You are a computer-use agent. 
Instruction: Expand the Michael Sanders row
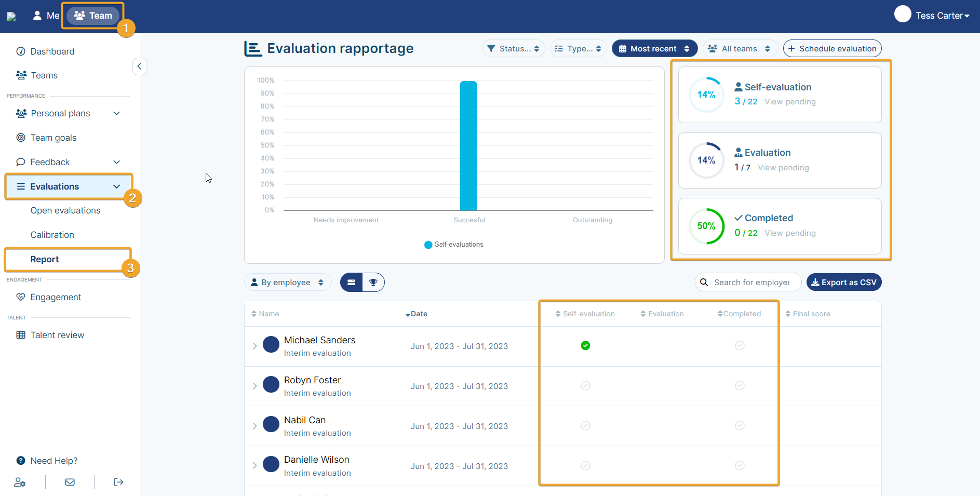coord(254,346)
